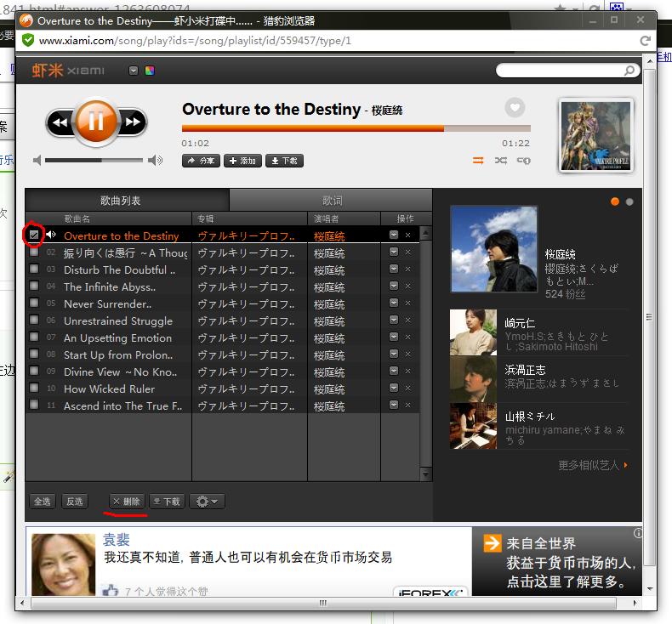
Task: Enable repeat-one play mode
Action: pos(523,161)
